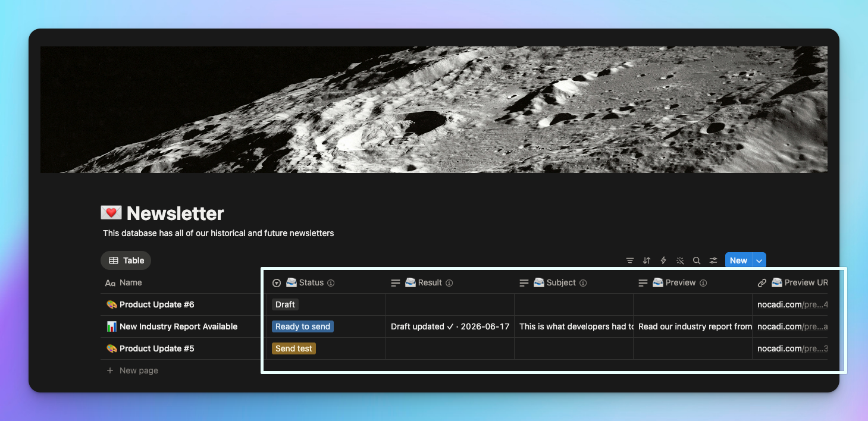Select the Table view tab
This screenshot has width=868, height=421.
coord(126,260)
